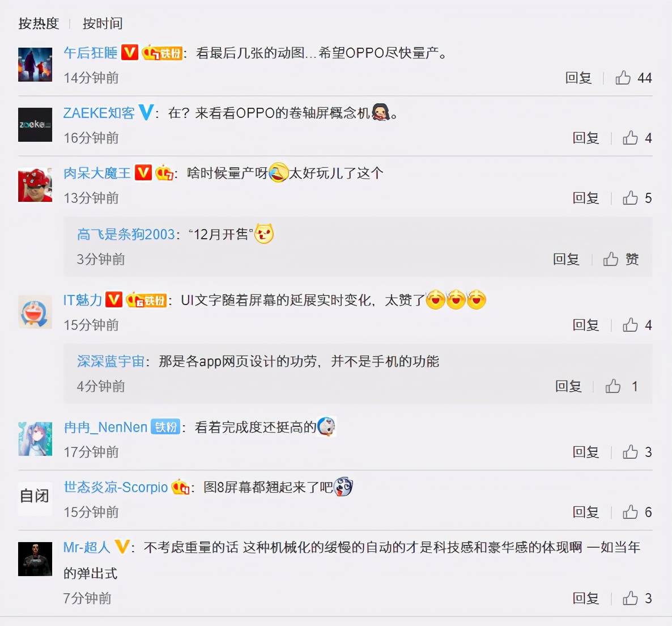Image resolution: width=672 pixels, height=626 pixels.
Task: Click IT魅力's Doraemon avatar
Action: click(x=35, y=312)
